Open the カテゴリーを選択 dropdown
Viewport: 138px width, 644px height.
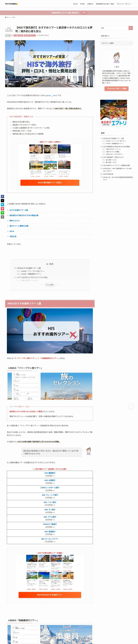[x=117, y=43]
